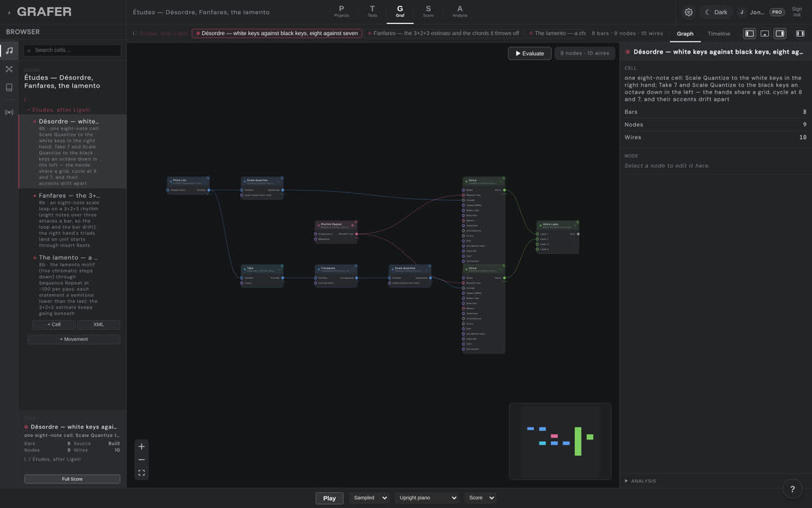Viewport: 812px width, 508px height.
Task: Click the Play button
Action: (x=329, y=498)
